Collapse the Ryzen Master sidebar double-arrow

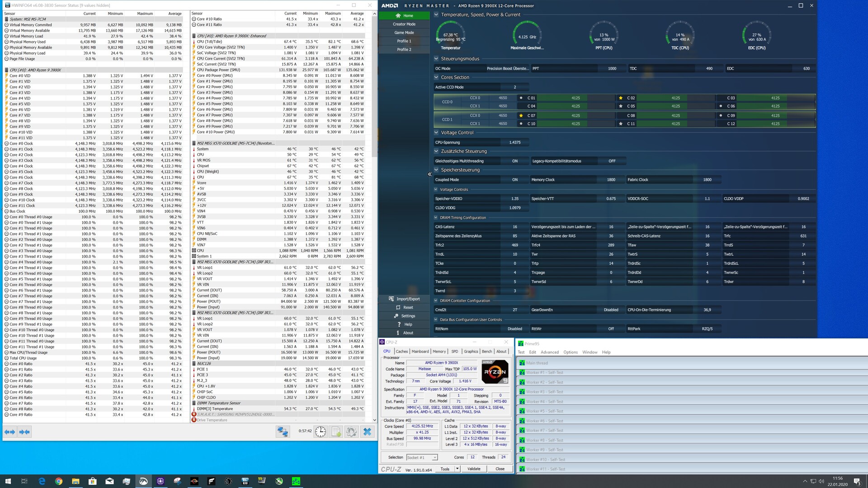coord(429,174)
